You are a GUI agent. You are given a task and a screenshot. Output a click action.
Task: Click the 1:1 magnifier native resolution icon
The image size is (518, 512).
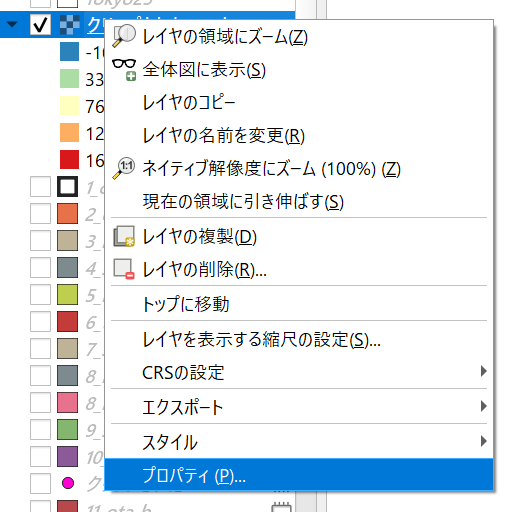coord(124,168)
